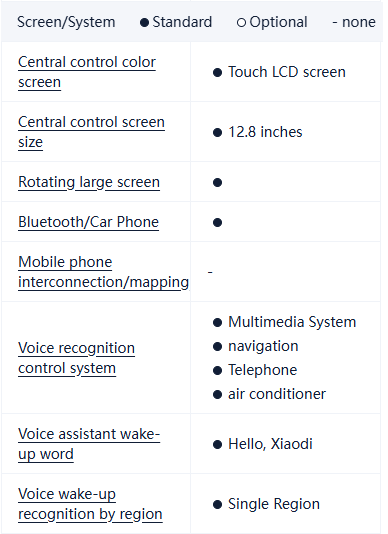Image resolution: width=388 pixels, height=534 pixels.
Task: Follow the Rotating large screen link
Action: 89,182
